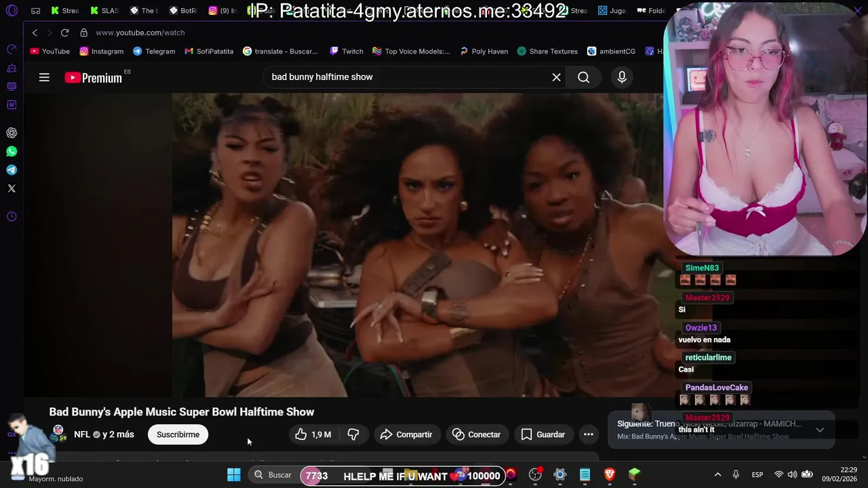The height and width of the screenshot is (488, 868).
Task: Reload the YouTube page
Action: (64, 33)
